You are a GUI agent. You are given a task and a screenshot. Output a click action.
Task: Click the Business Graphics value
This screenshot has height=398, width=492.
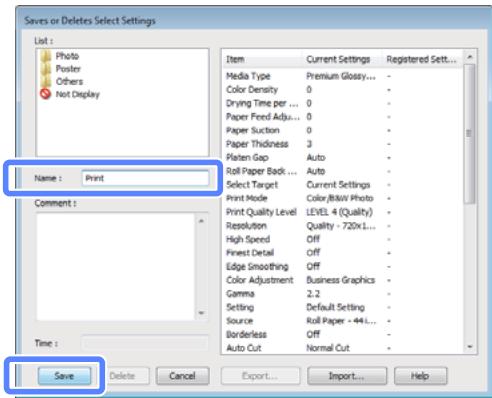point(341,280)
